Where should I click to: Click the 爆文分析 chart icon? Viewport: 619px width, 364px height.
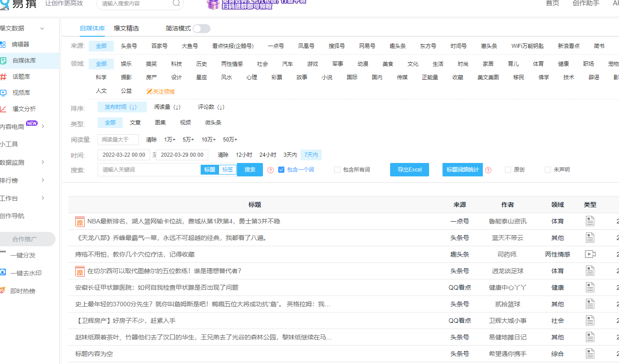tap(3, 109)
